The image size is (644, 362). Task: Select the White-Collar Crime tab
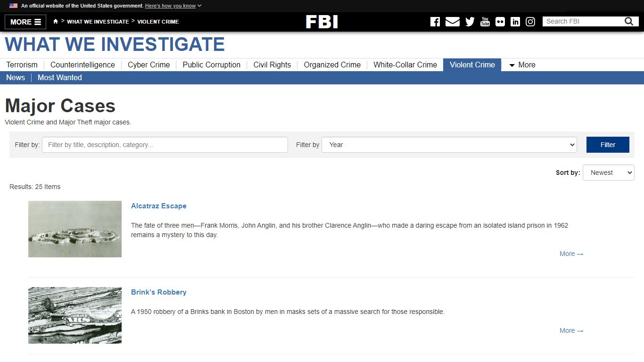click(x=405, y=65)
